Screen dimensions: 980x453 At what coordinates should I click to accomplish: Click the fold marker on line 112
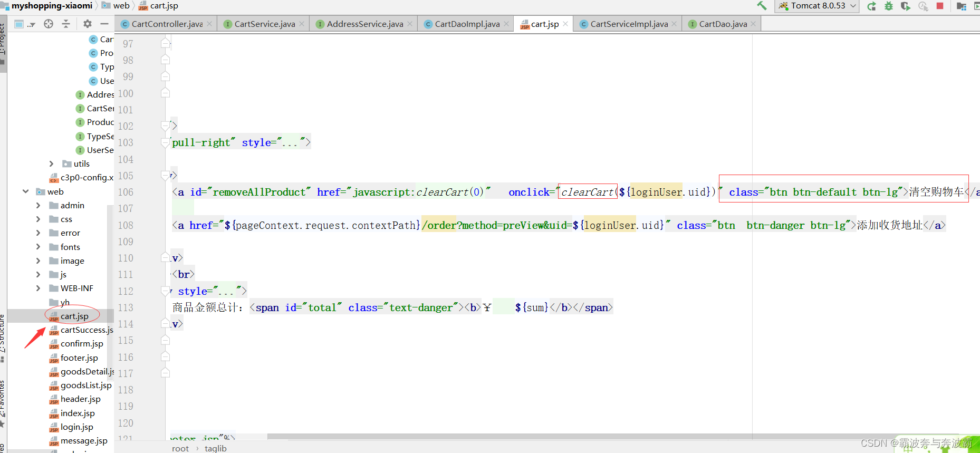165,291
